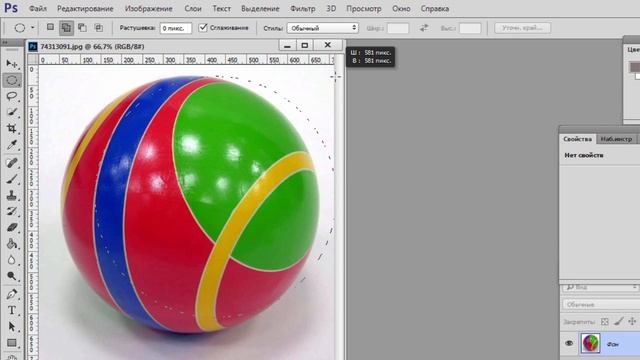
Task: Switch to the Наб.инстр tab
Action: click(616, 139)
